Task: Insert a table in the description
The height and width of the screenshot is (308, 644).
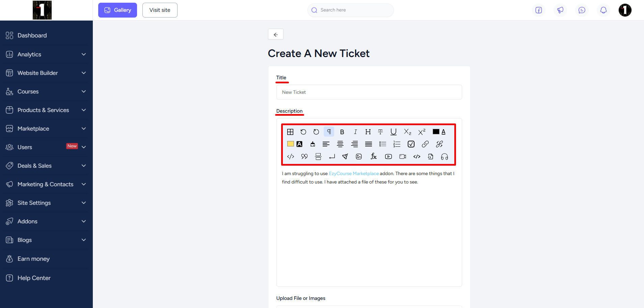Action: (290, 132)
